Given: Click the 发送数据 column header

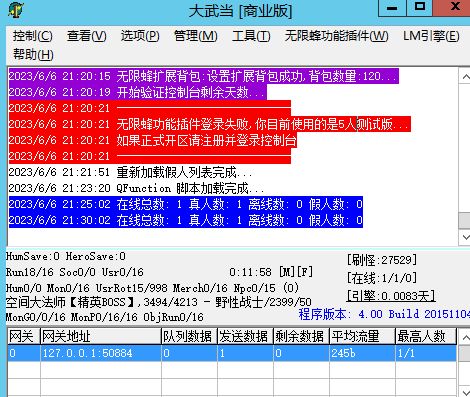Looking at the screenshot, I should [245, 336].
